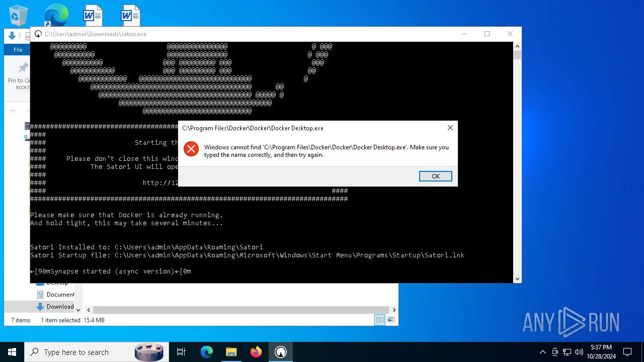Open the Action Center notifications icon
This screenshot has height=362, width=644.
point(627,352)
